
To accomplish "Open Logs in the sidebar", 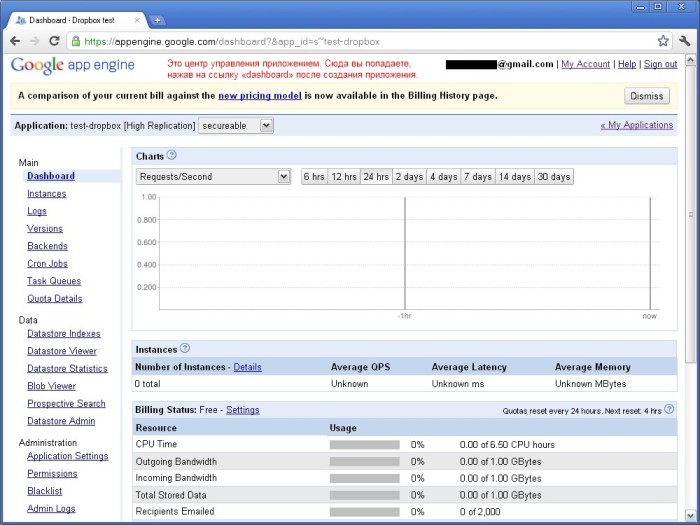I will [x=37, y=211].
